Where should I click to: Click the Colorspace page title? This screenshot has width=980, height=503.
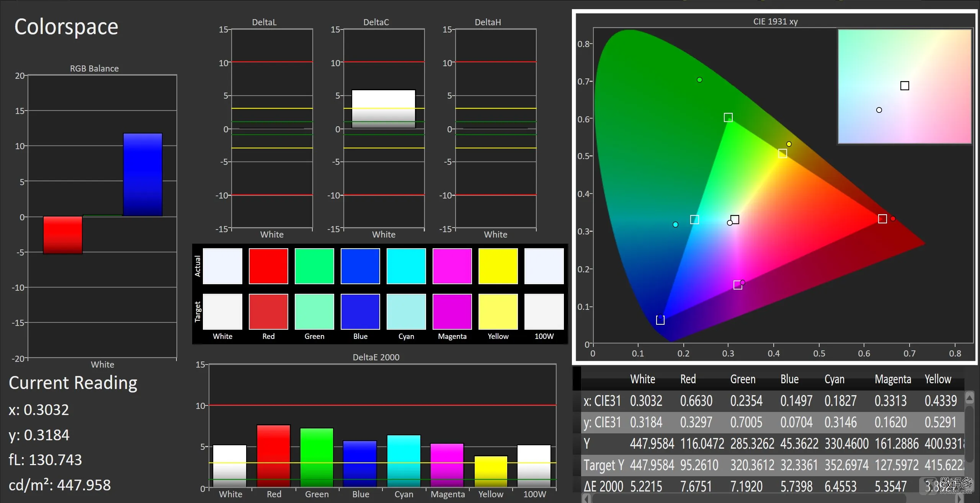click(x=66, y=27)
